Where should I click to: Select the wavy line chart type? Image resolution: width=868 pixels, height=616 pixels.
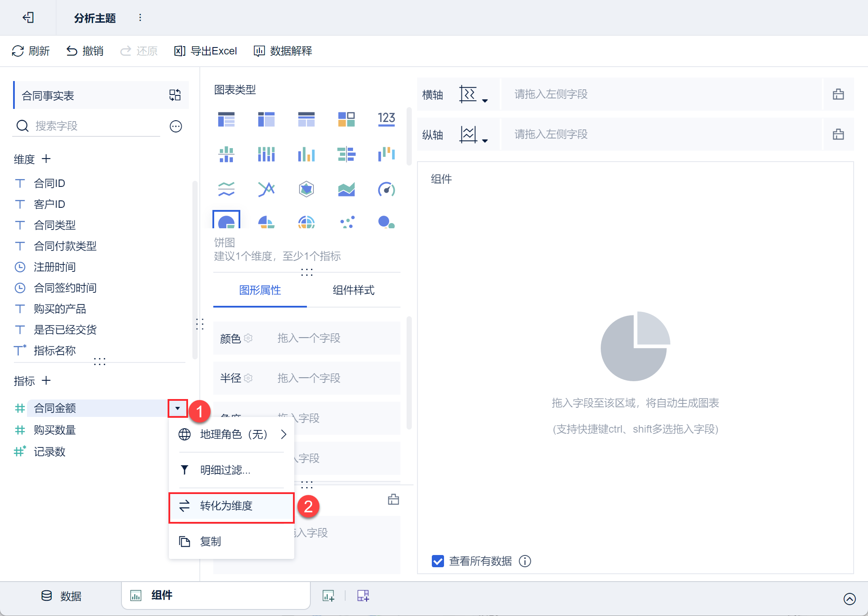[x=226, y=189]
